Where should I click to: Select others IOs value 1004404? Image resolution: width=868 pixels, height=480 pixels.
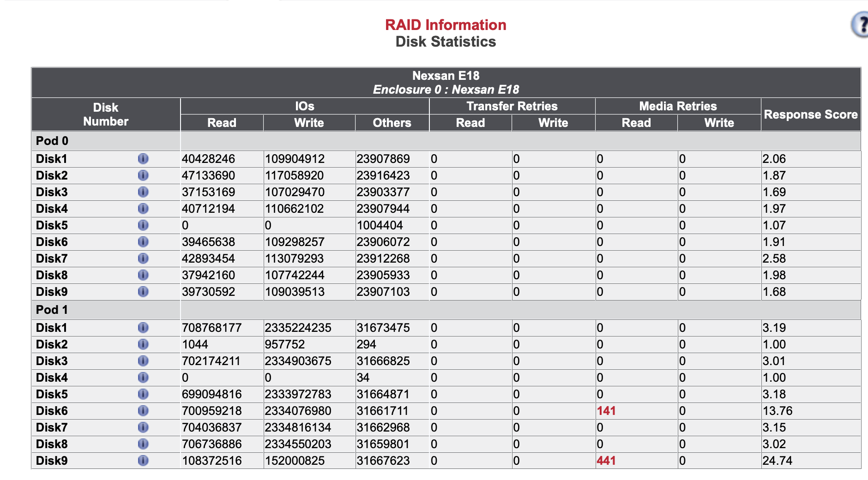(380, 225)
